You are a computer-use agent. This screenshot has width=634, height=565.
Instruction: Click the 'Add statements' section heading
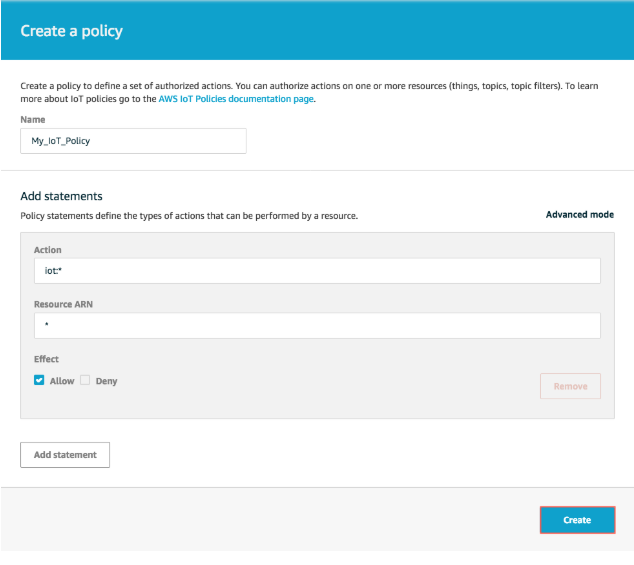click(61, 197)
